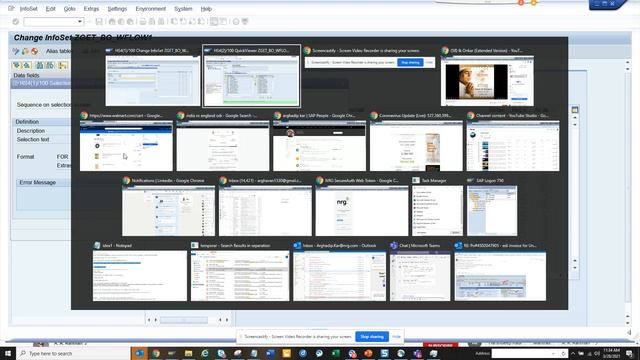Click Hide link in bottom Screencastify bar
The image size is (640, 360).
396,337
